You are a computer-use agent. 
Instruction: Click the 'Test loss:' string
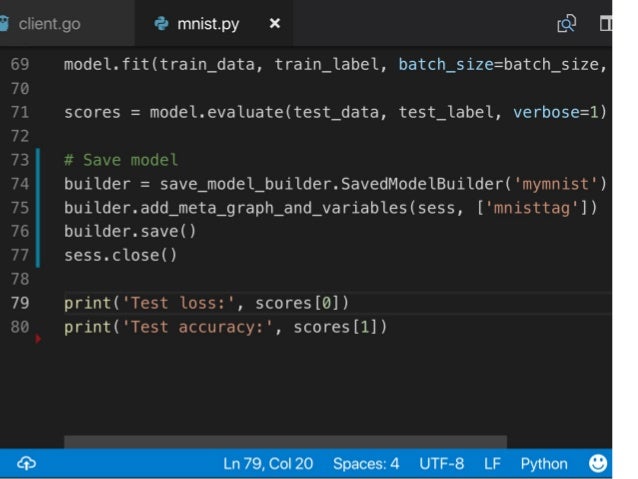pos(178,303)
